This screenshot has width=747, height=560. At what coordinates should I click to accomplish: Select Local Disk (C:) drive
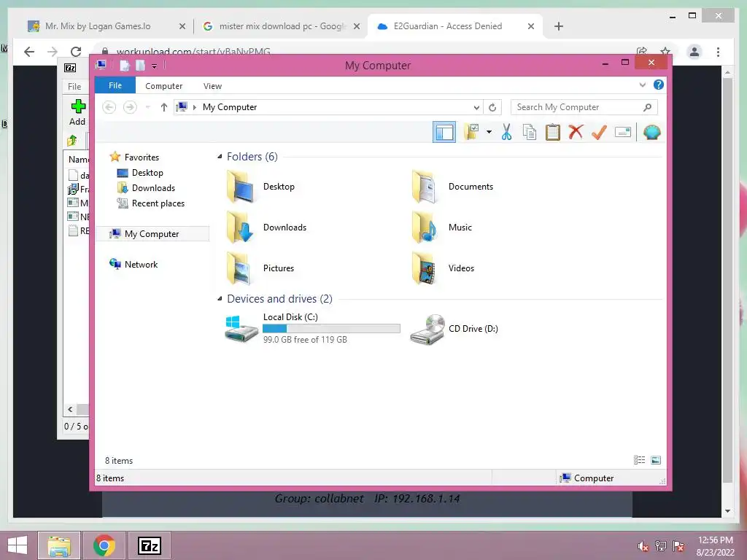tap(312, 328)
